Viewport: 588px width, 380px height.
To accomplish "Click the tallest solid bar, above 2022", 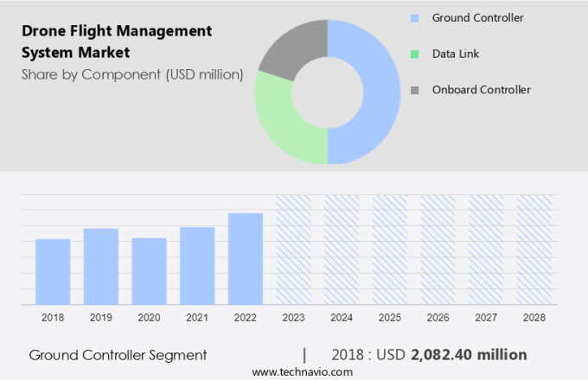I will point(246,258).
